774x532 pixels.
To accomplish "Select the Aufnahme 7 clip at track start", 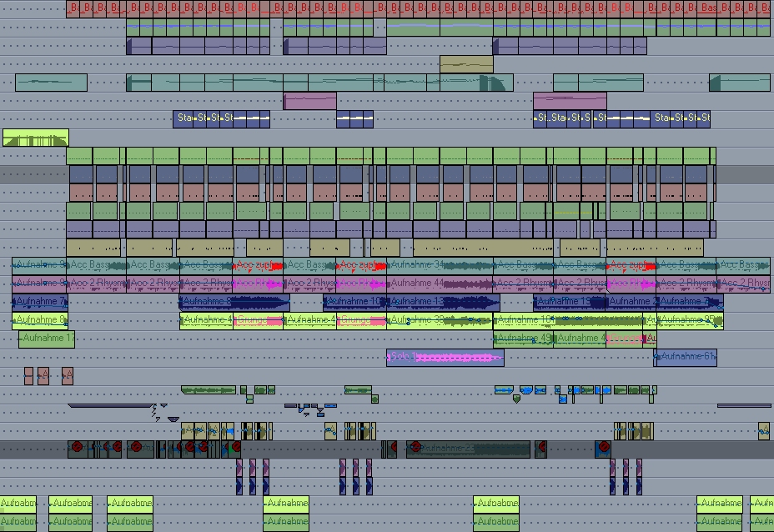I will coord(39,302).
